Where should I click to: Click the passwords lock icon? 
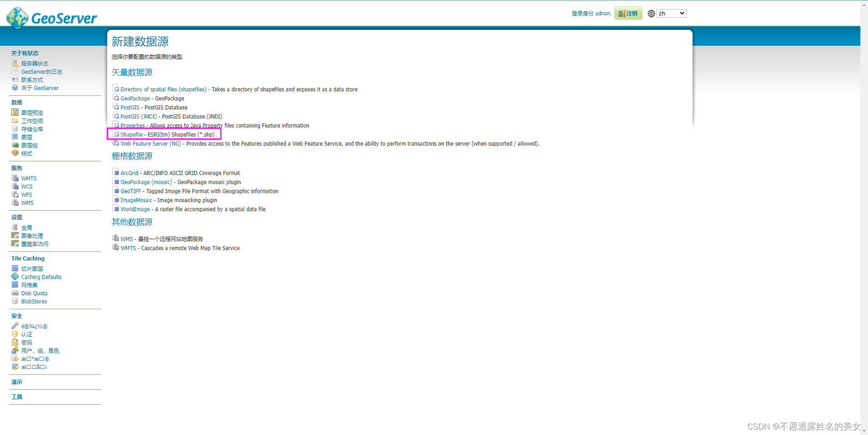(15, 342)
